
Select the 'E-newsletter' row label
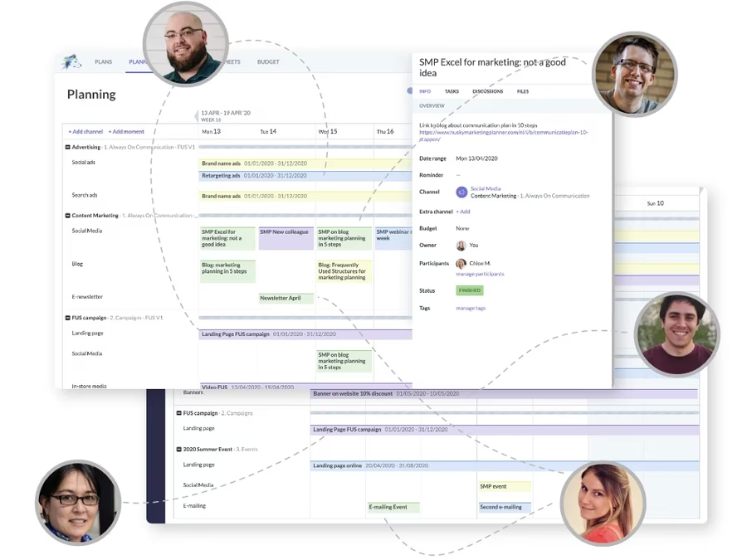[87, 297]
